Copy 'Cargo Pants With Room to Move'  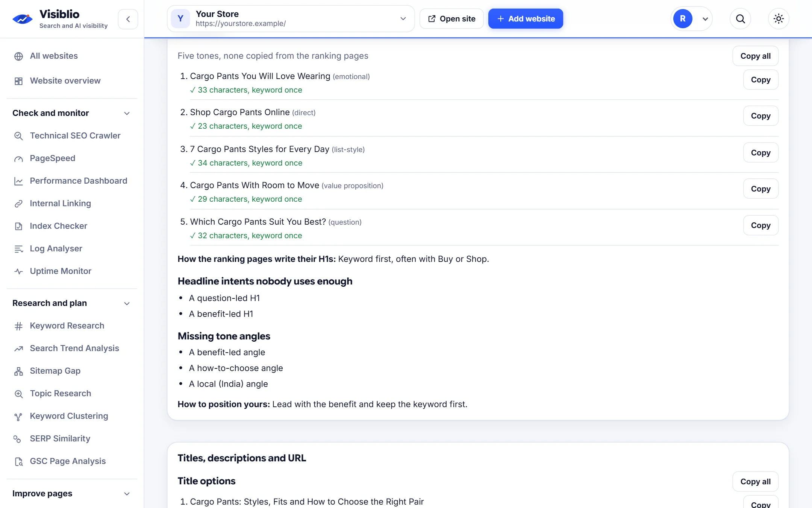point(760,189)
